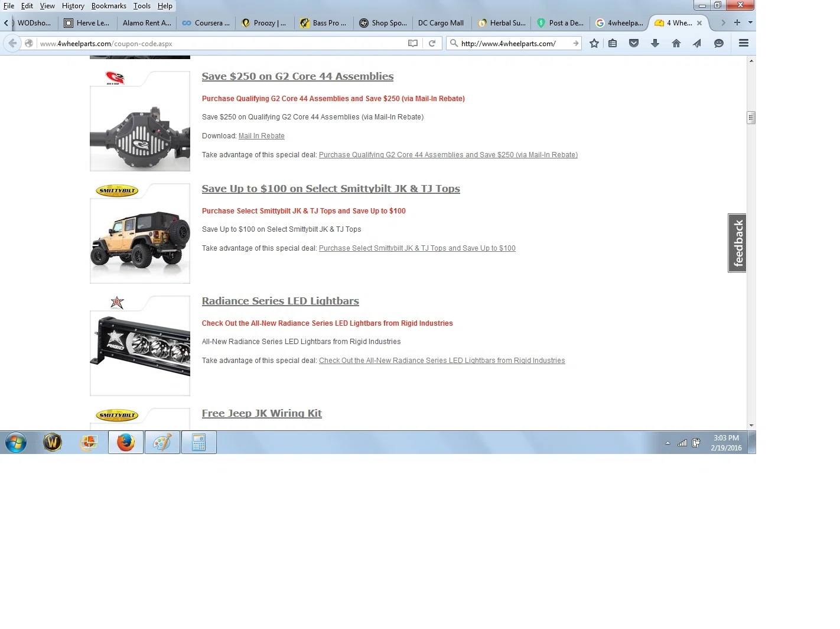Switch to the Post a De... tab
Screen dimensions: 840x629
[560, 23]
